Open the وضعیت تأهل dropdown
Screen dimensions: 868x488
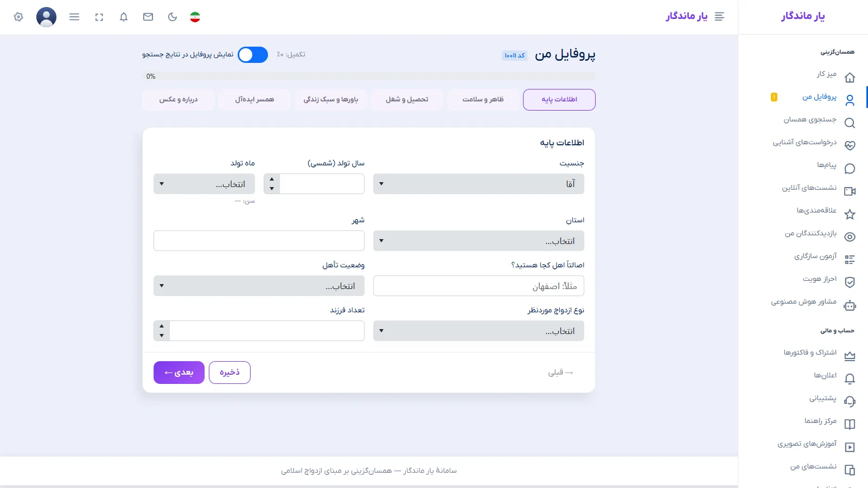click(x=259, y=286)
